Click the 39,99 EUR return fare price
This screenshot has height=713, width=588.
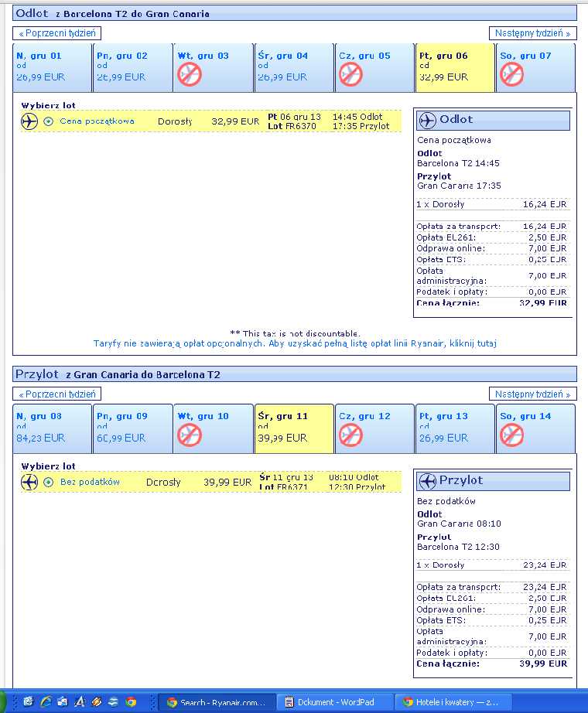click(227, 482)
